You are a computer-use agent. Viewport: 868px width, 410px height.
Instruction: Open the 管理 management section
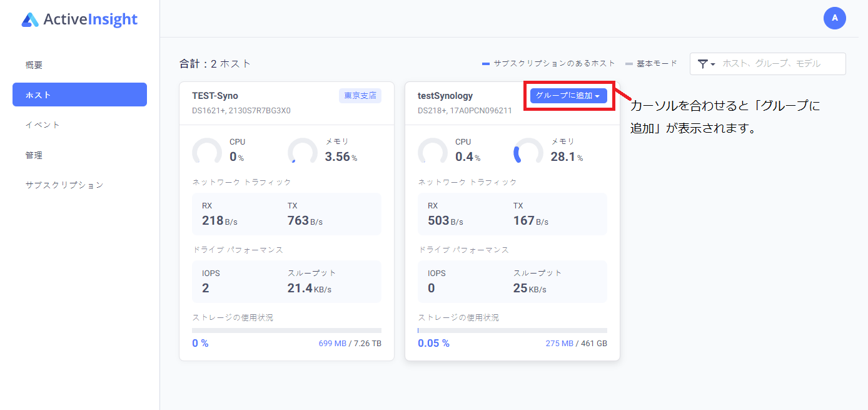pos(34,155)
